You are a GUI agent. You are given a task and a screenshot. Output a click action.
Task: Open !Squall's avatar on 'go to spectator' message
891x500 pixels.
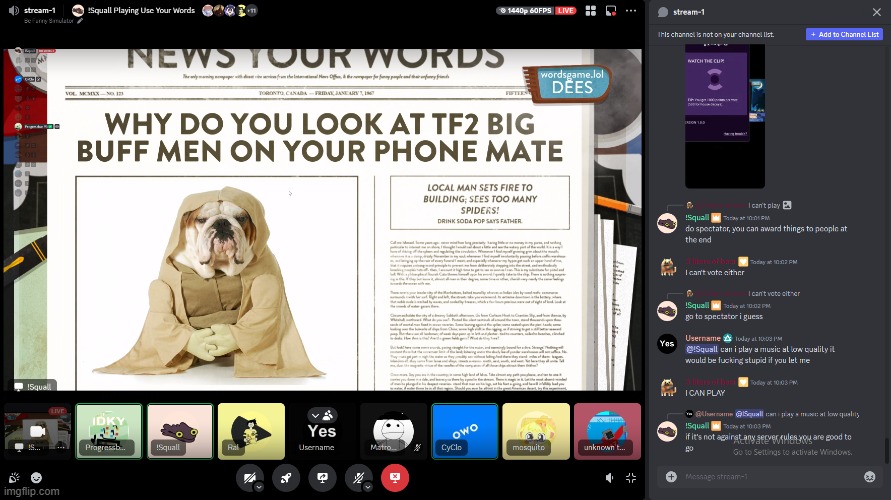pos(667,311)
